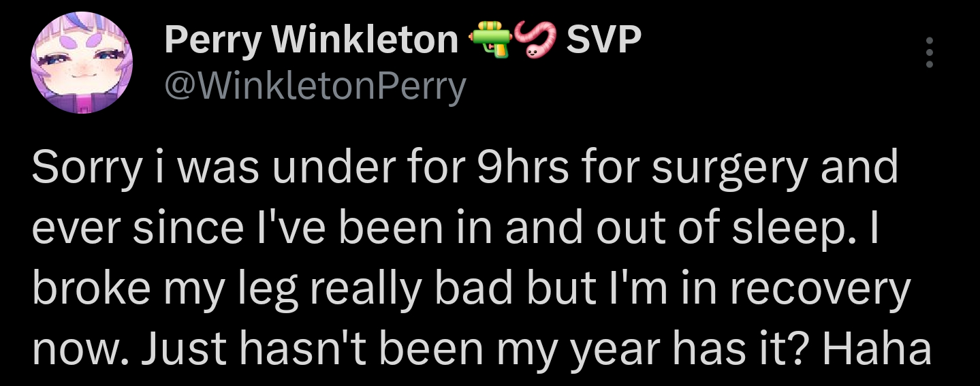The image size is (980, 386).
Task: Click the water gun emoji in display name
Action: point(490,40)
